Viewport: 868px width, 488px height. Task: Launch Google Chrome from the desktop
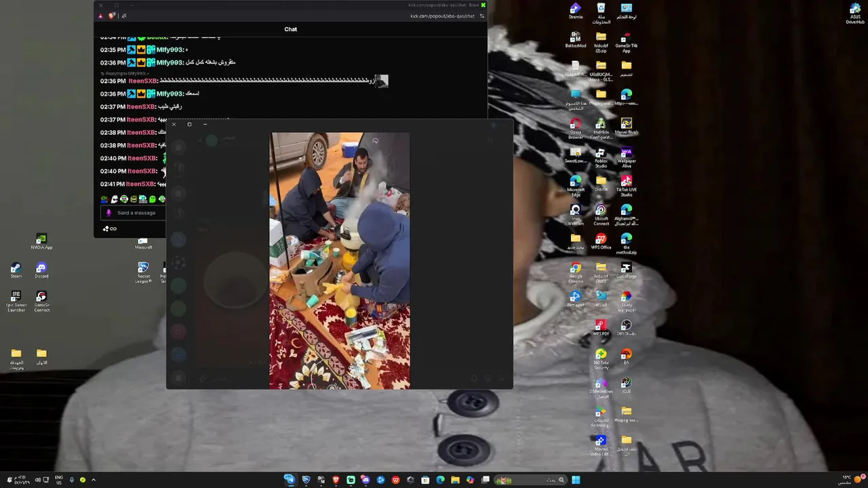pyautogui.click(x=575, y=272)
